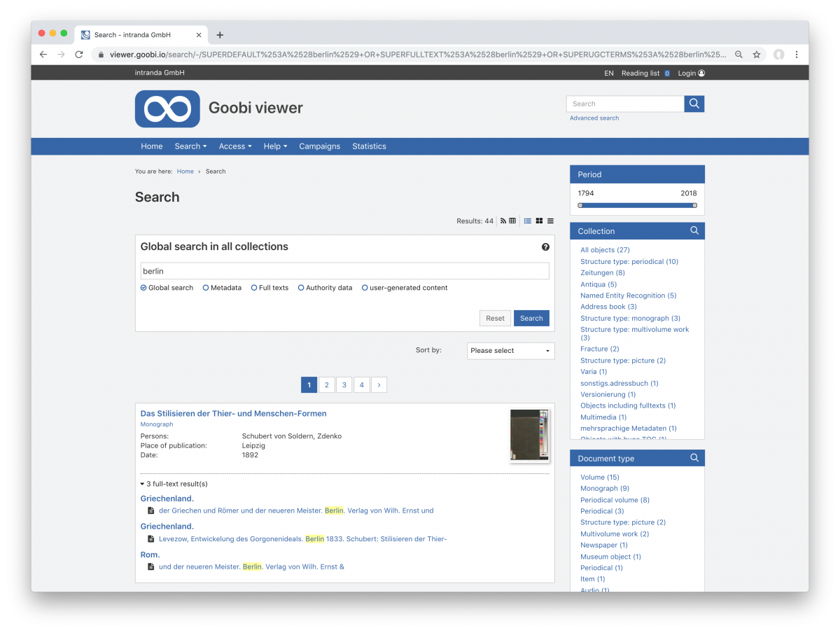This screenshot has width=840, height=633.
Task: Switch to the Statistics page
Action: [369, 146]
